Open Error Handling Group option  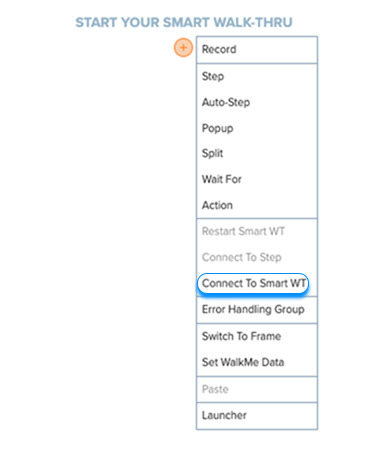(x=257, y=310)
